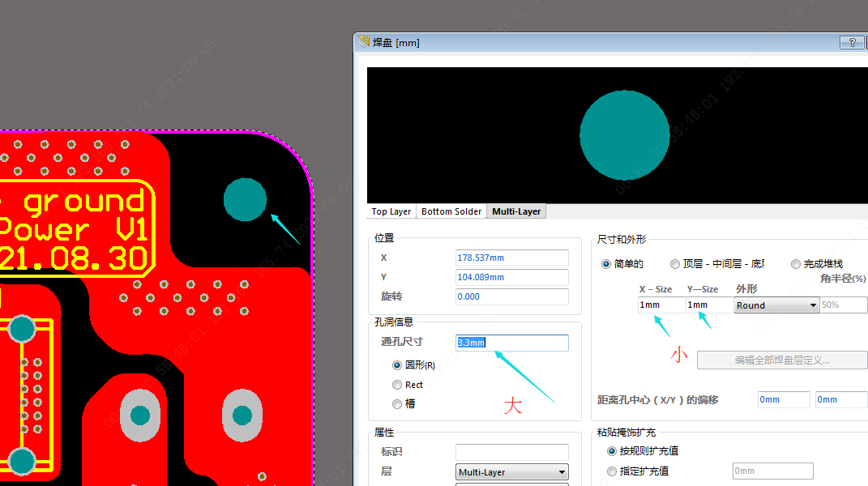This screenshot has width=868, height=486.
Task: Enable 指定扩充值 paste mask option
Action: (612, 471)
